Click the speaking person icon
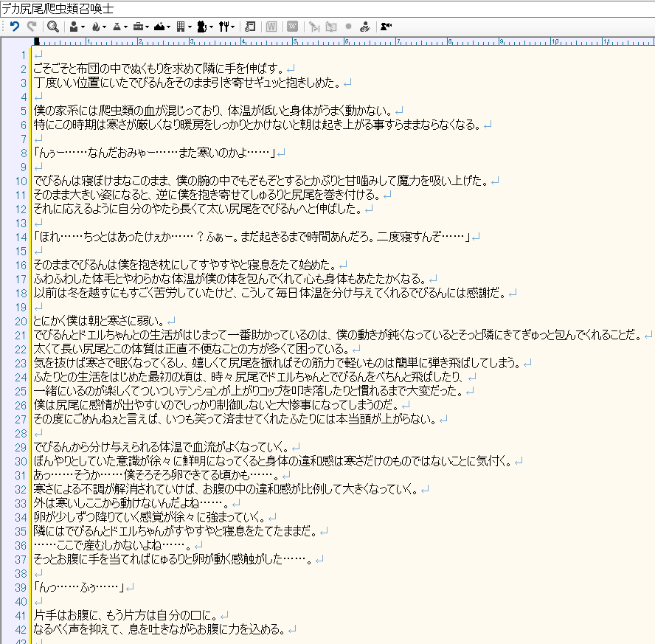655x644 pixels. 386,27
